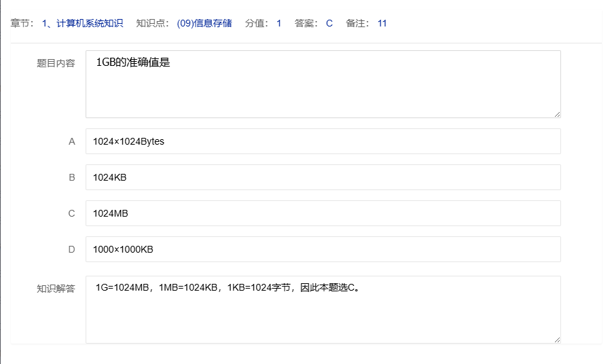The width and height of the screenshot is (612, 364).
Task: Select the score value next to 分值
Action: point(278,23)
